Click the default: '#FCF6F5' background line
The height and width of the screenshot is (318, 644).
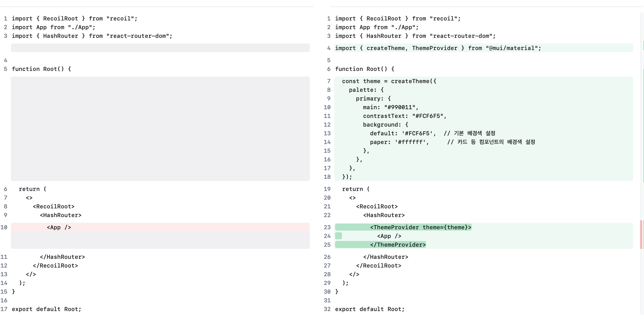403,133
